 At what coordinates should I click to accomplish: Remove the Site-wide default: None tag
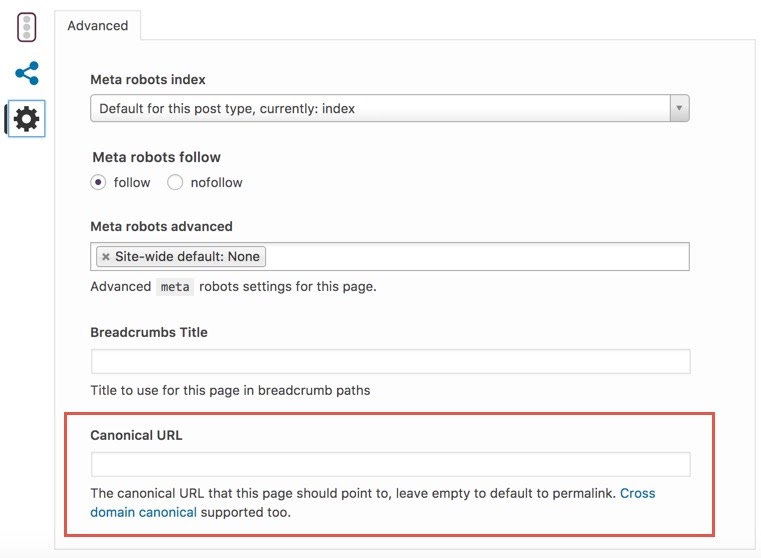click(x=106, y=257)
